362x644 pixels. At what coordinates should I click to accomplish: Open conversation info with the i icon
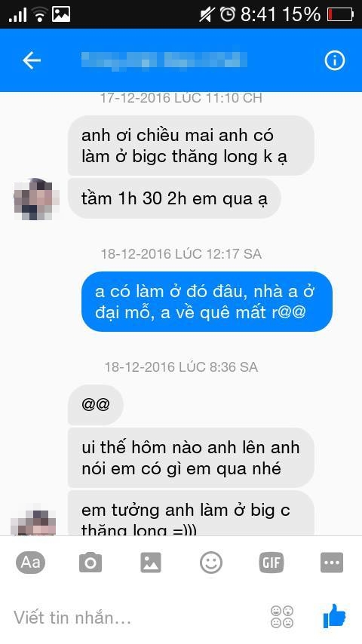coord(334,60)
